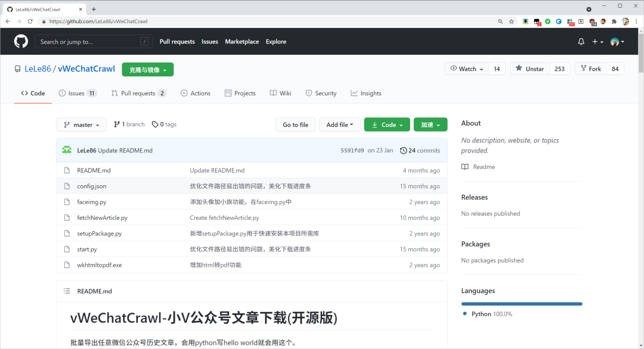644x349 pixels.
Task: Click the GitHub Octocat logo
Action: tap(21, 41)
